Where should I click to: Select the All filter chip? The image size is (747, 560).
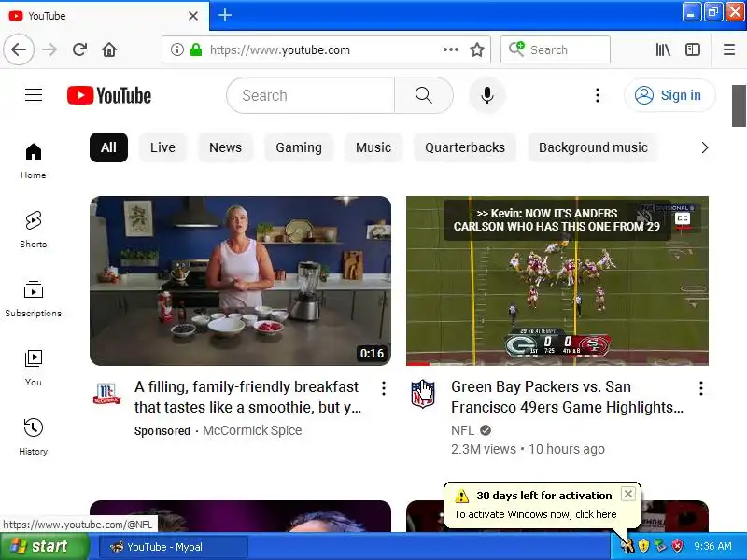108,147
